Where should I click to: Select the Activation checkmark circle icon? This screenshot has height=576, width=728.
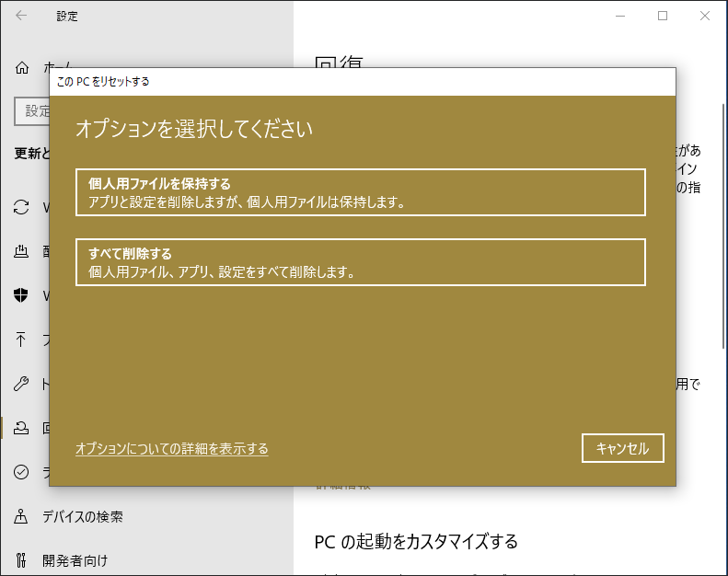coord(21,472)
